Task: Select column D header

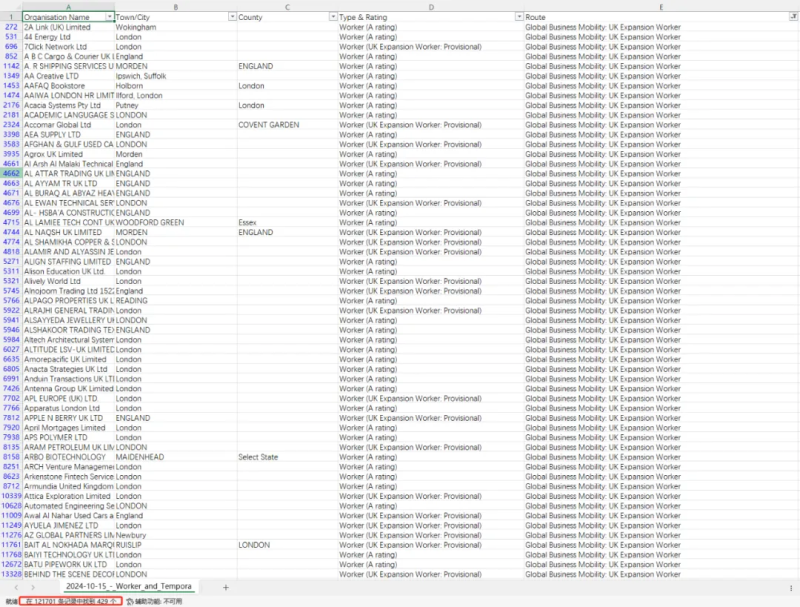Action: pos(431,7)
